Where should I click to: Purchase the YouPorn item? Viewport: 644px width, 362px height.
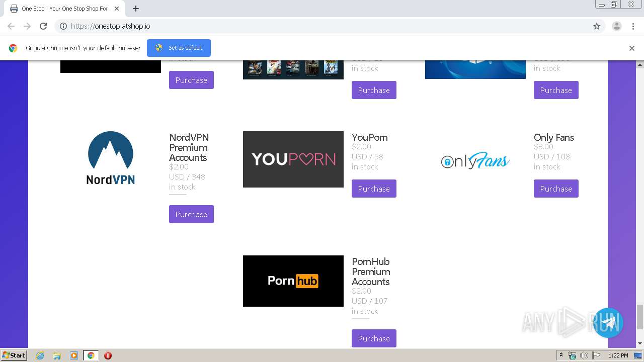(x=374, y=189)
